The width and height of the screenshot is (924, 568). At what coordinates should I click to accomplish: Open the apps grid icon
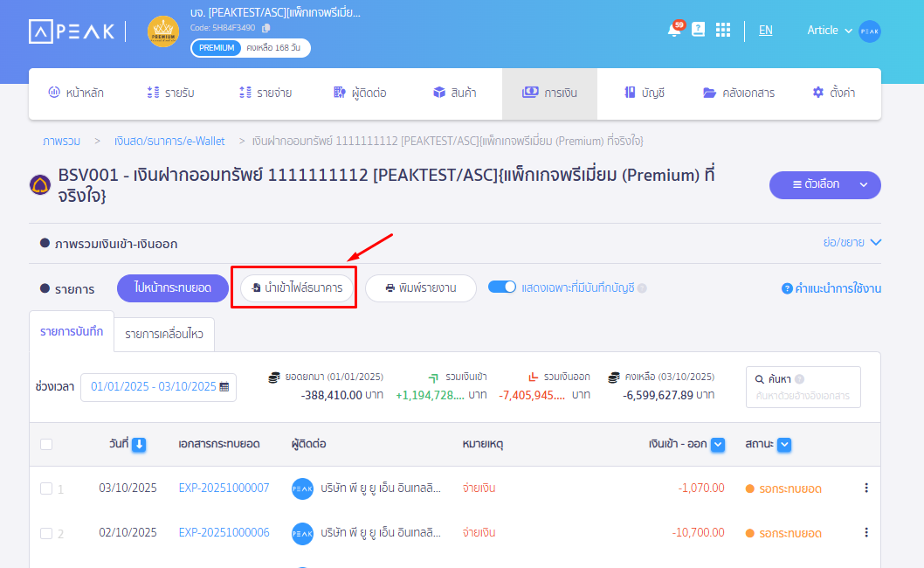pyautogui.click(x=723, y=30)
